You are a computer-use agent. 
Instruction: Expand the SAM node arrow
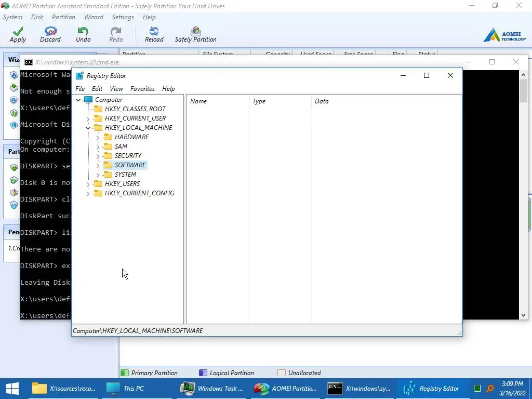click(98, 147)
